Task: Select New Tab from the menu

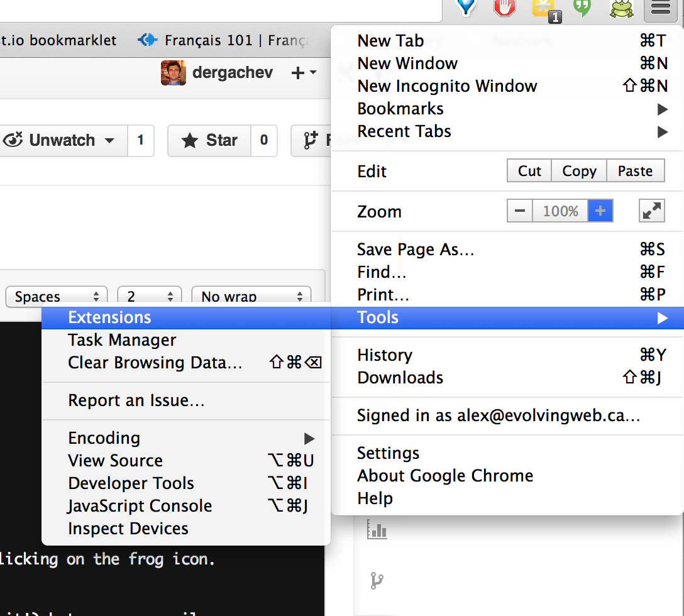Action: tap(507, 41)
